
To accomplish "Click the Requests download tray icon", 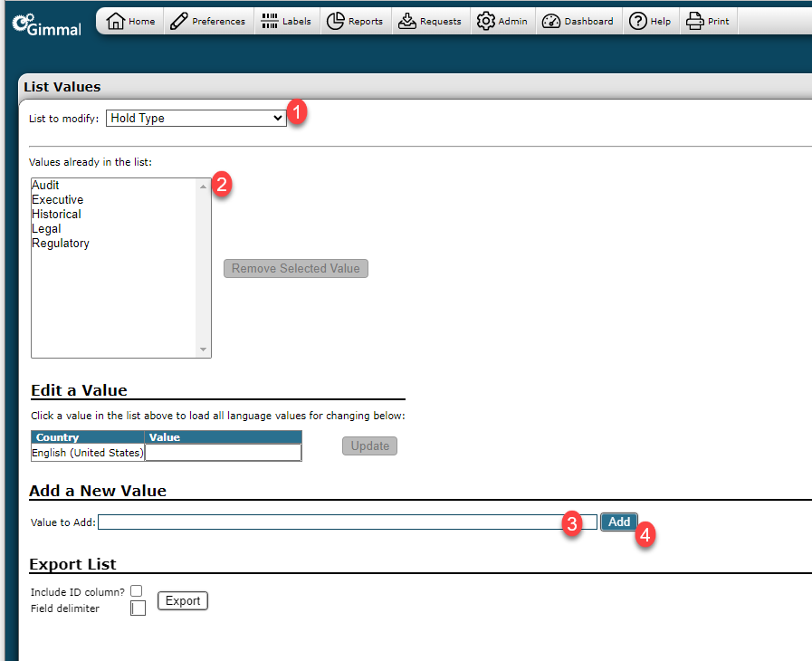I will [407, 21].
